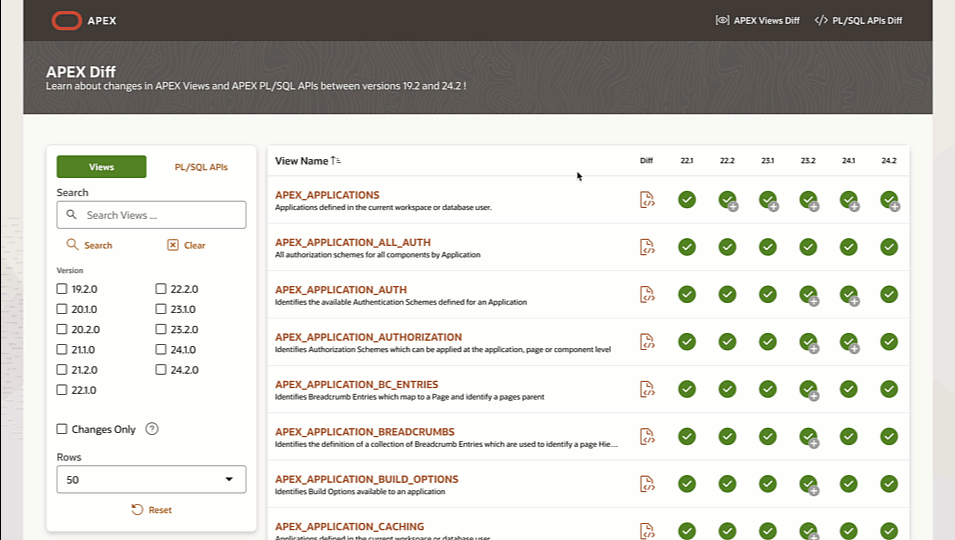Check the 22.2.0 version checkbox
The width and height of the screenshot is (955, 540).
pyautogui.click(x=161, y=289)
